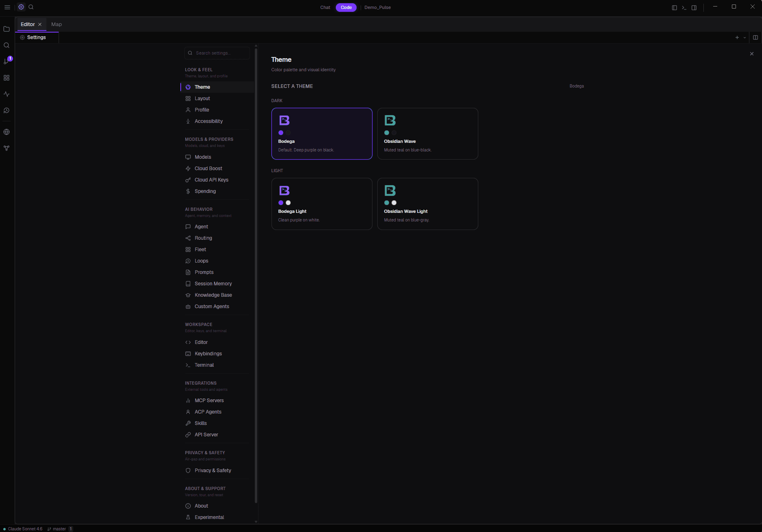Viewport: 762px width, 532px height.
Task: Select the Settings file tab
Action: 37,37
